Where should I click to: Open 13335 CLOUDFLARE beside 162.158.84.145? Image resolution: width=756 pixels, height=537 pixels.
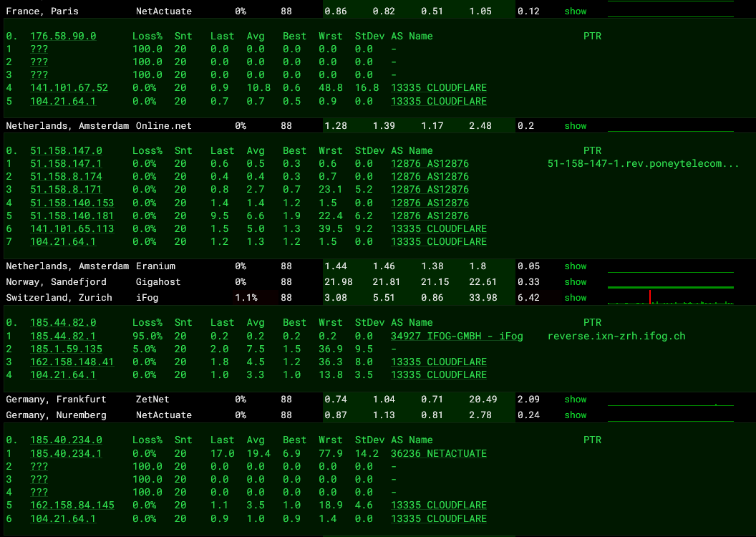(439, 505)
